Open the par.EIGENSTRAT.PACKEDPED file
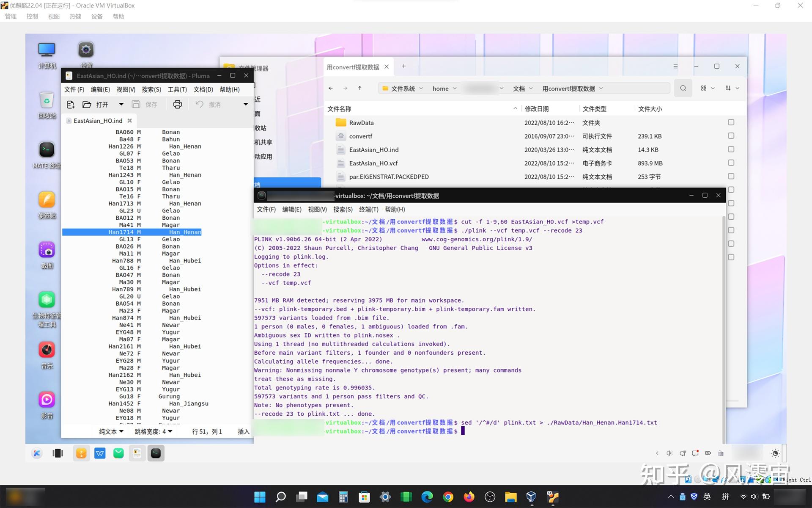Screen dimensions: 812x508 pyautogui.click(x=389, y=177)
